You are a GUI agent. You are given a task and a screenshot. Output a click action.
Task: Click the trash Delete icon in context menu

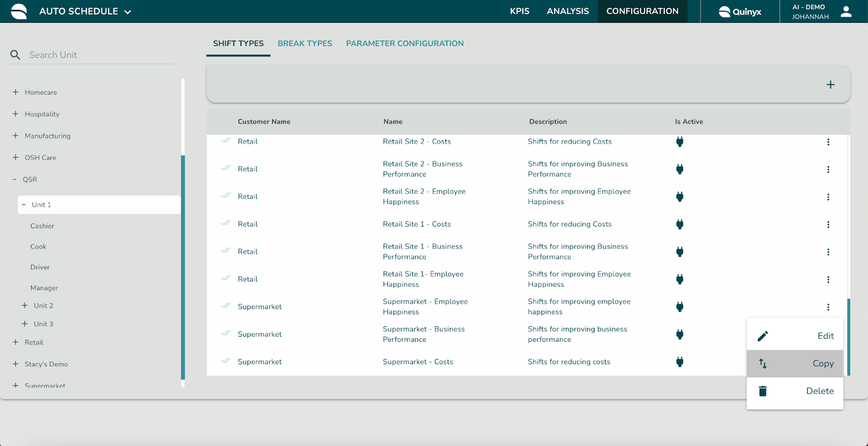pos(763,391)
